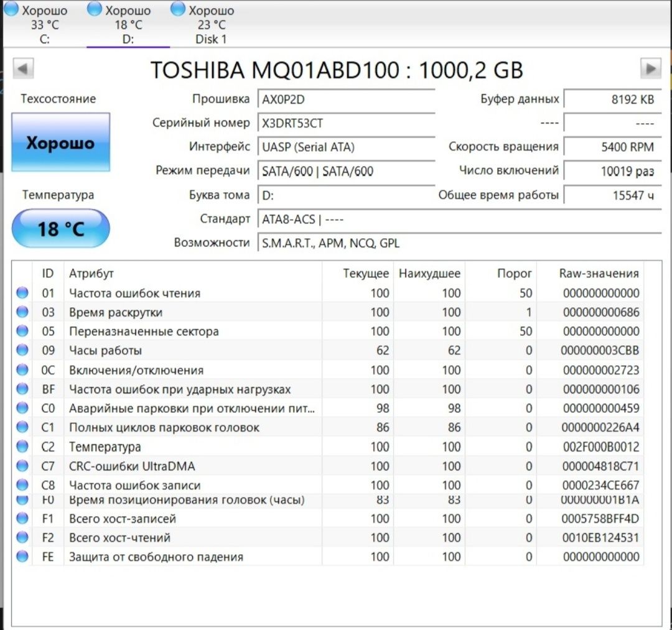
Task: Select the CRC-ошибки UltraDMA row text
Action: pyautogui.click(x=132, y=466)
